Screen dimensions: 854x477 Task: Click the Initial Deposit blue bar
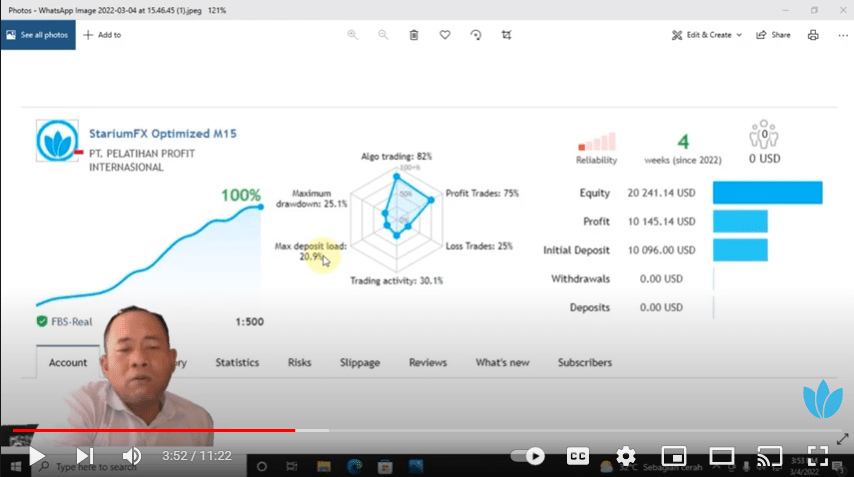pyautogui.click(x=740, y=250)
